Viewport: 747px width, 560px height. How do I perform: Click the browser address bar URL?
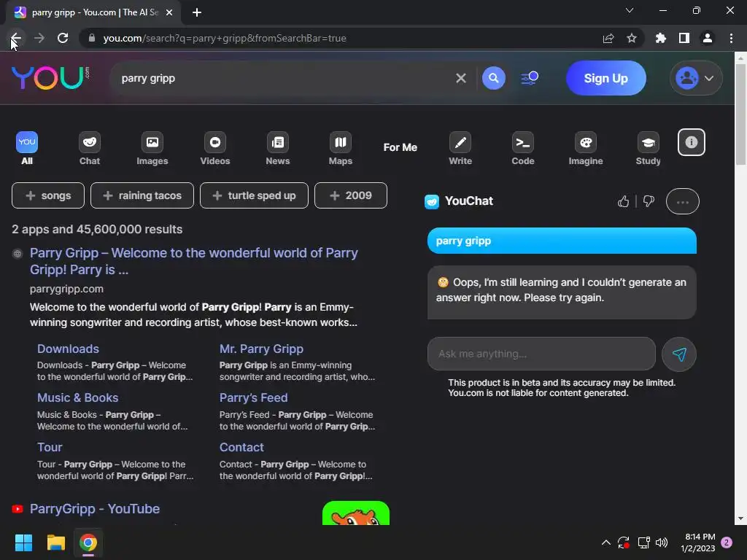tap(225, 38)
